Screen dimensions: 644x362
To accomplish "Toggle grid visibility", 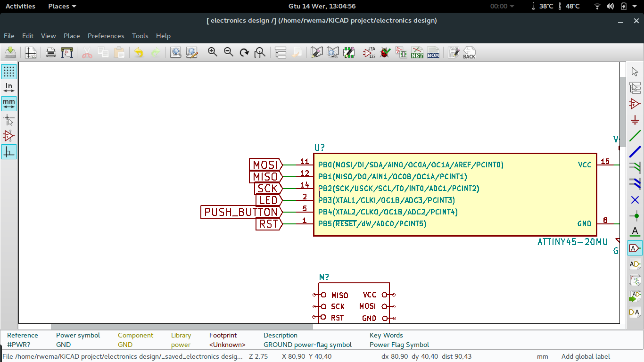I will pos(9,71).
